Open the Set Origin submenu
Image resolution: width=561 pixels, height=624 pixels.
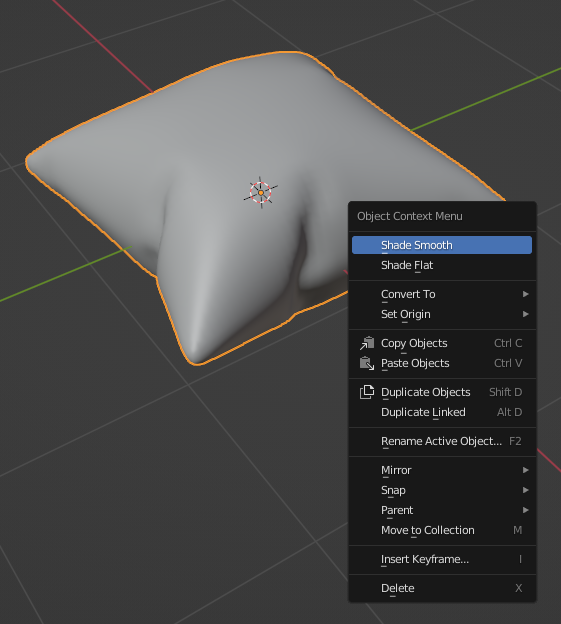(442, 314)
